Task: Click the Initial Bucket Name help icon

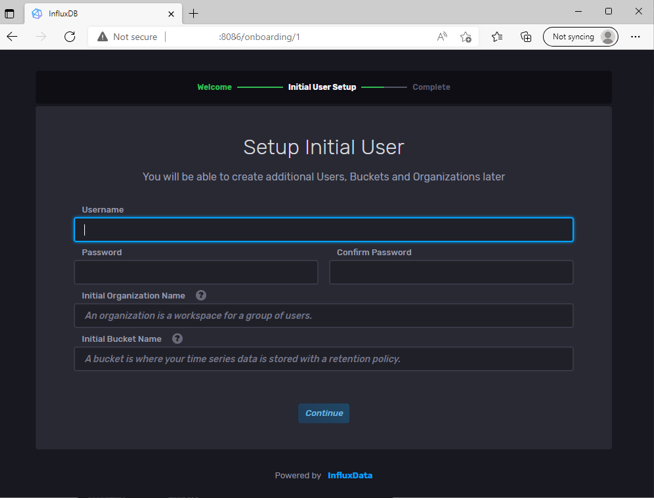Action: click(177, 339)
